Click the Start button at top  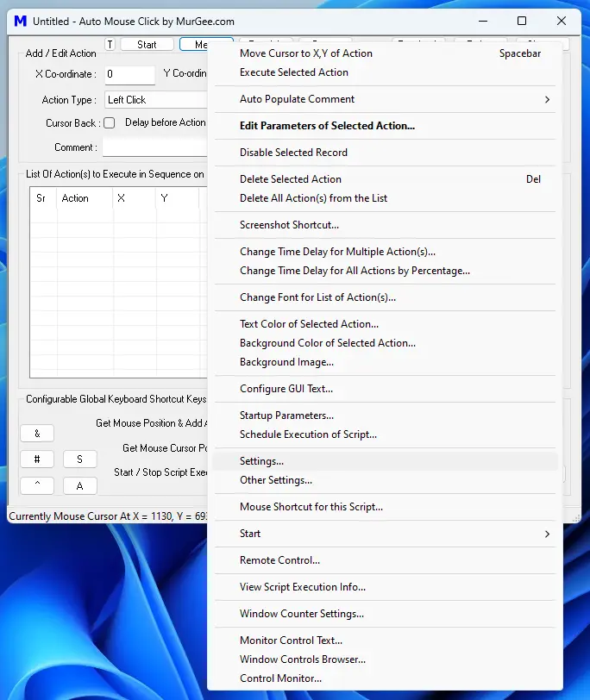[147, 44]
